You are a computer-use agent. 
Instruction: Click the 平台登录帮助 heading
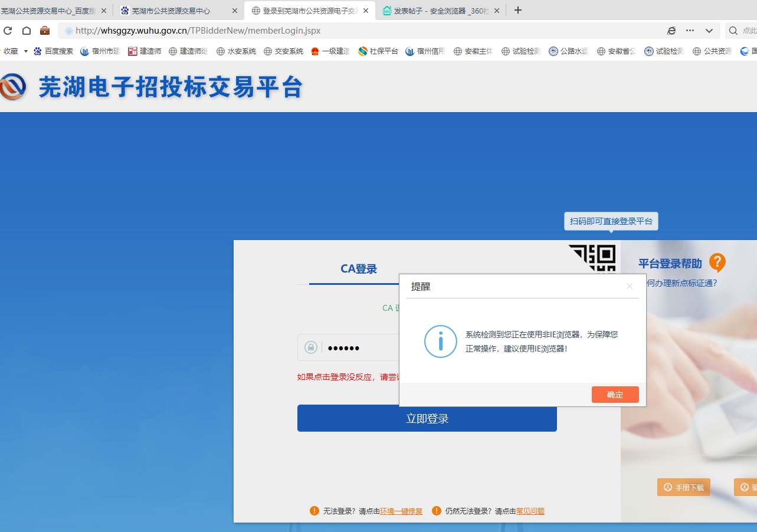(670, 264)
